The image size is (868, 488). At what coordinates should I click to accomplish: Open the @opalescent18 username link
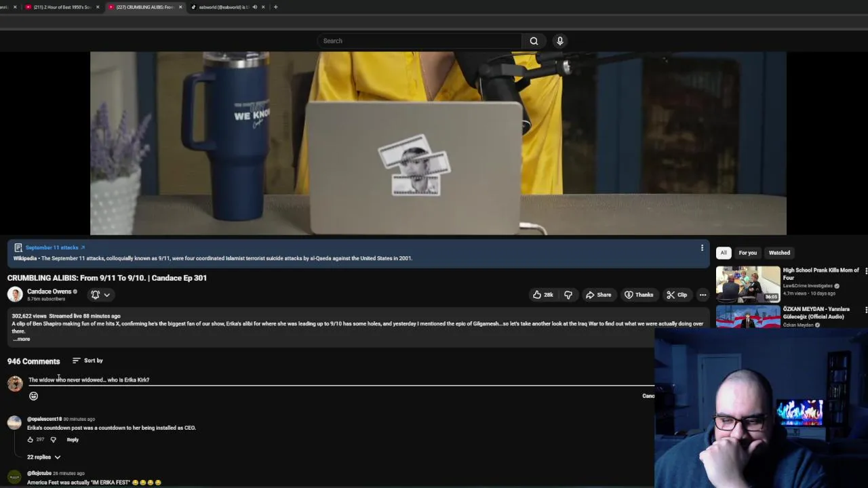click(x=44, y=419)
